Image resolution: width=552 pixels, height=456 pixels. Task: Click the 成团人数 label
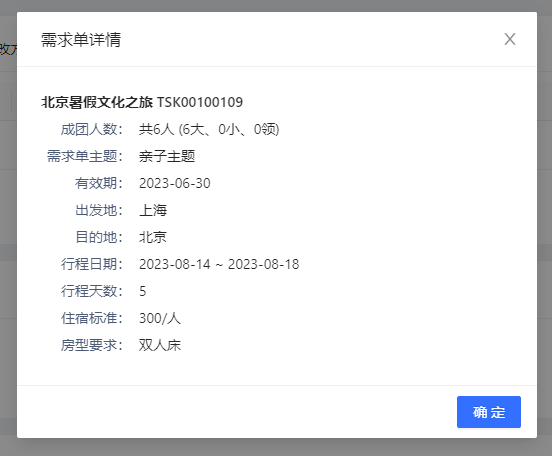(x=92, y=129)
